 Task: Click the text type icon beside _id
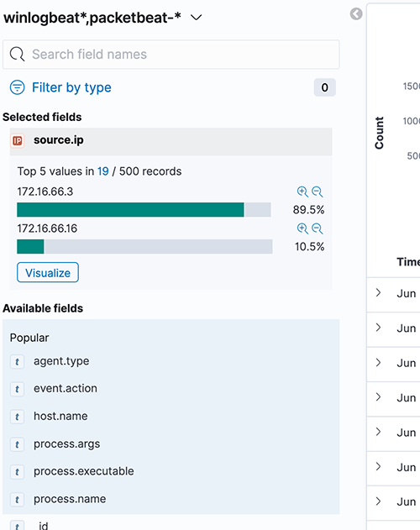coord(17,526)
